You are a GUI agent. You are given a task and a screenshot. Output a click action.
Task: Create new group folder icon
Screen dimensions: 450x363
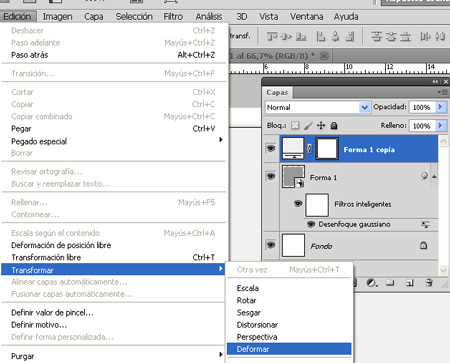(x=390, y=283)
